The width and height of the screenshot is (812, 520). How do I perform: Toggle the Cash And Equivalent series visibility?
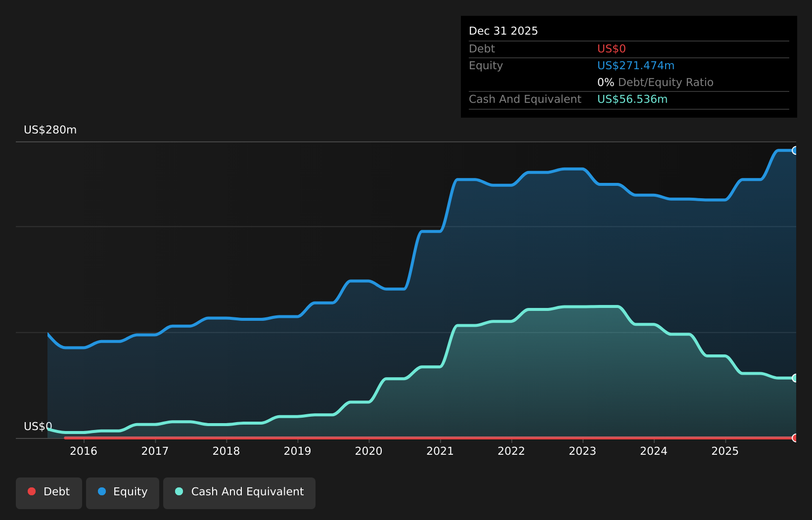[239, 492]
